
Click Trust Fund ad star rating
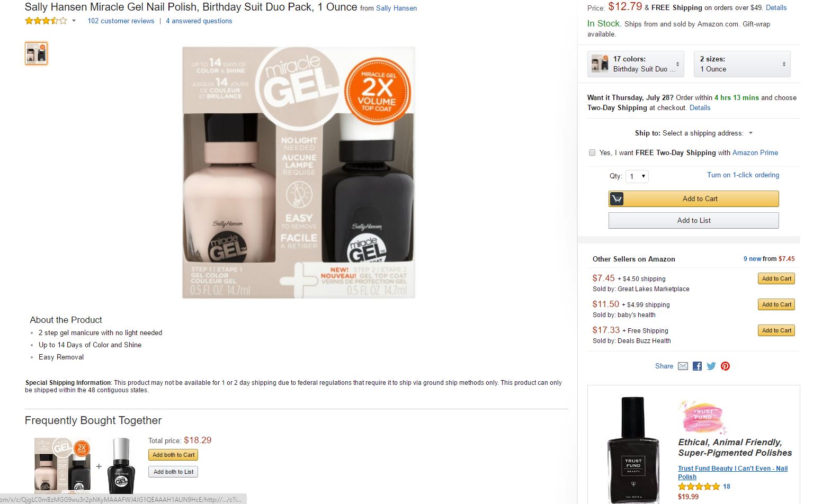click(699, 487)
